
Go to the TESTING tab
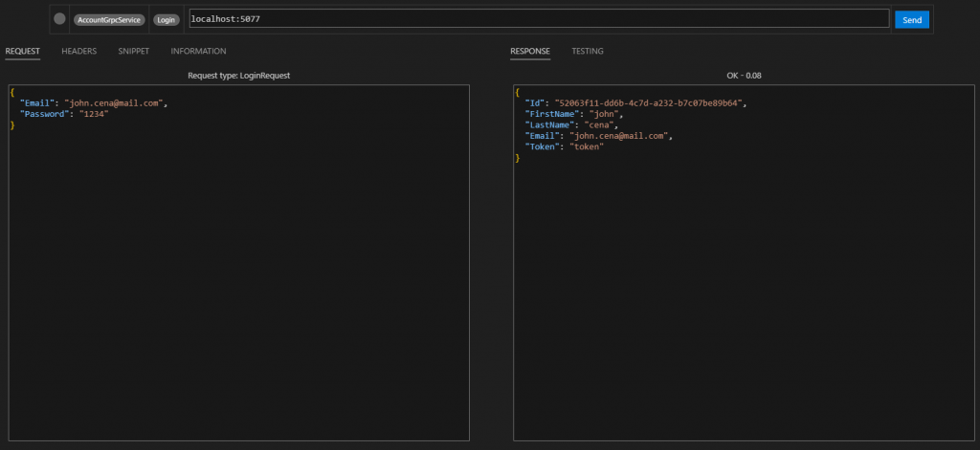(x=588, y=51)
